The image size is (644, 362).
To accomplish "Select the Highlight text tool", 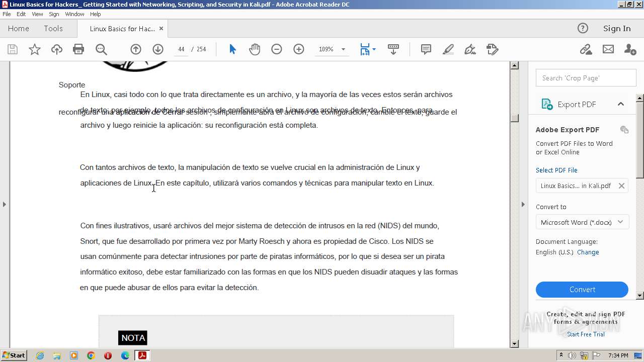I will pyautogui.click(x=448, y=49).
